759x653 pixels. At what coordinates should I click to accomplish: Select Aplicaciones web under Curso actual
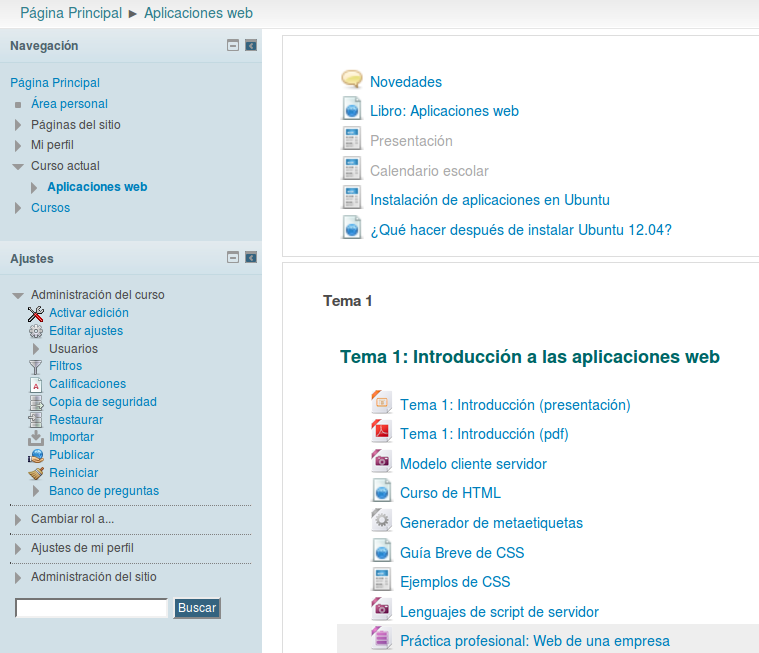(x=97, y=187)
